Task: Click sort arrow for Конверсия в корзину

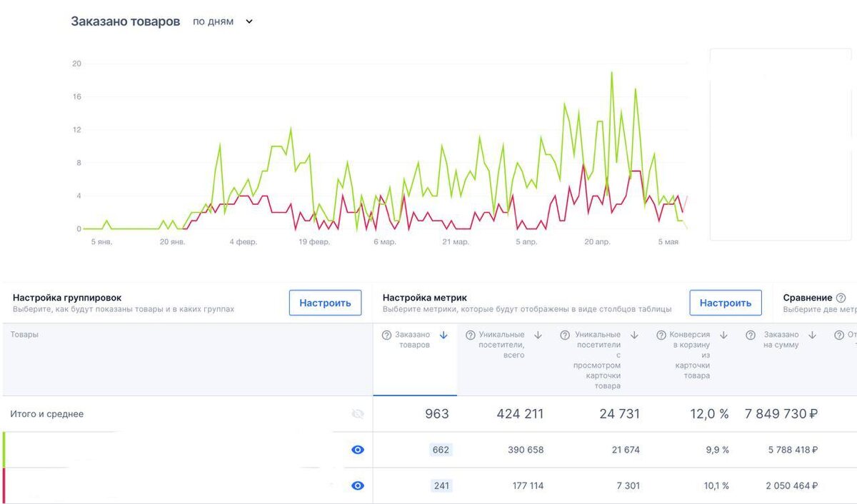Action: 723,335
